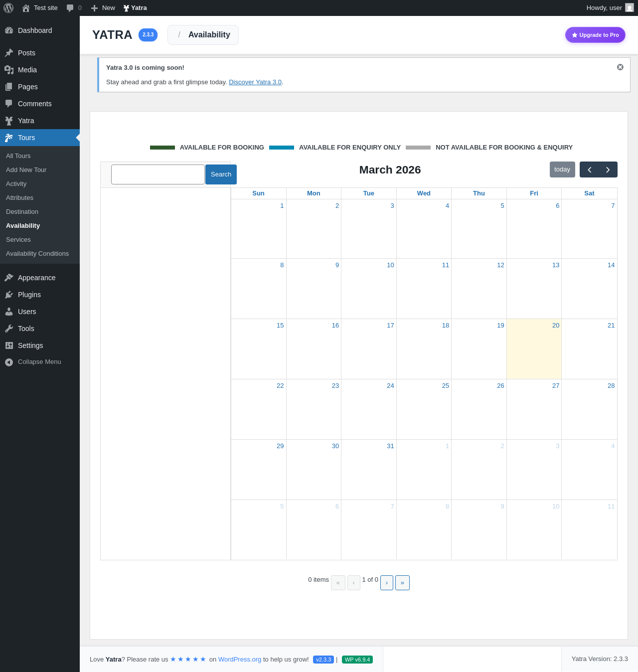Open the Destination submenu item
This screenshot has width=638, height=672.
click(x=22, y=212)
